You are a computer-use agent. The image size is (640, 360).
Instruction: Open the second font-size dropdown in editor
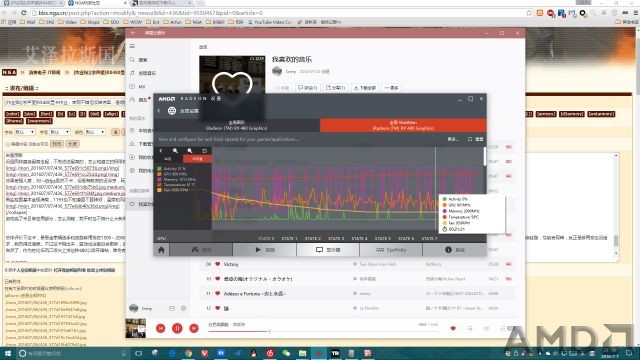[x=60, y=132]
